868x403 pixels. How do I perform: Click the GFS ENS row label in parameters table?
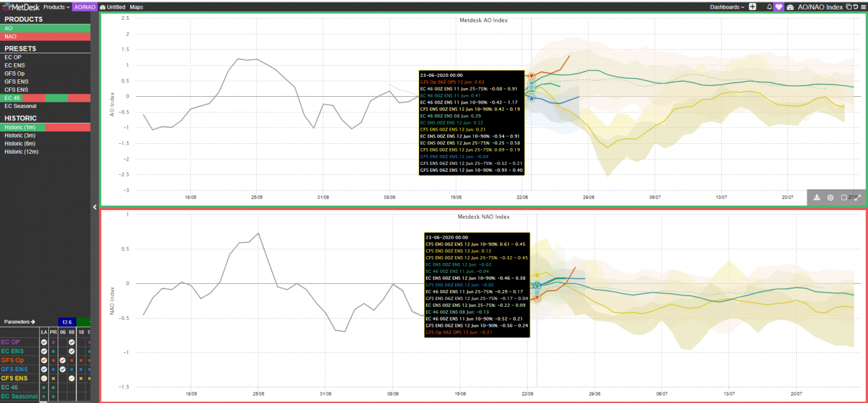click(14, 370)
